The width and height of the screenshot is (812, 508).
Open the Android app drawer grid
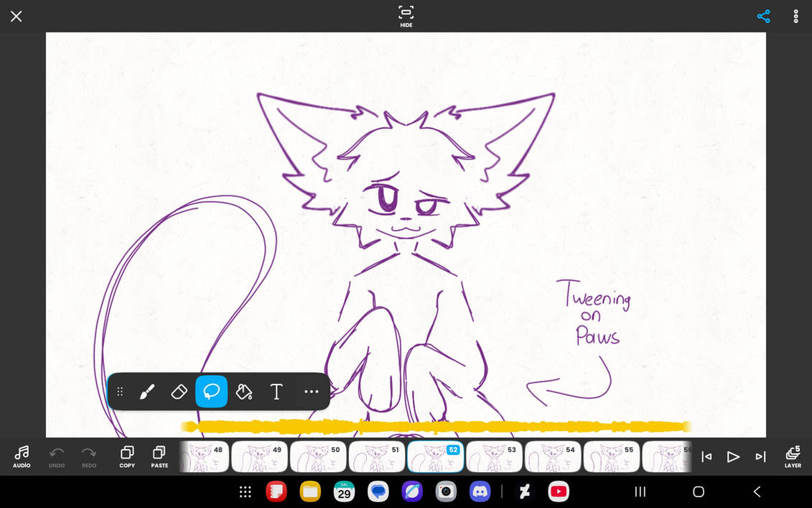[246, 491]
